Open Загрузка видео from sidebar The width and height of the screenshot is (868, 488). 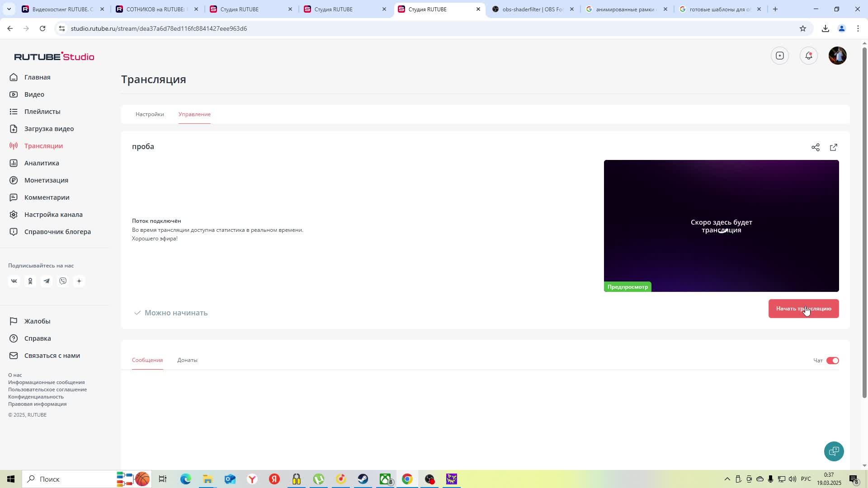click(x=49, y=128)
